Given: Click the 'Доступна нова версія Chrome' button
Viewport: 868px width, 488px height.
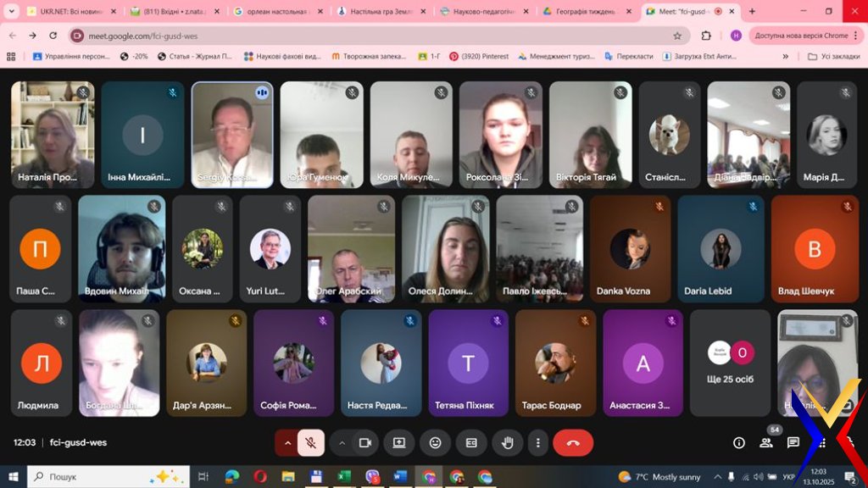Looking at the screenshot, I should point(801,36).
